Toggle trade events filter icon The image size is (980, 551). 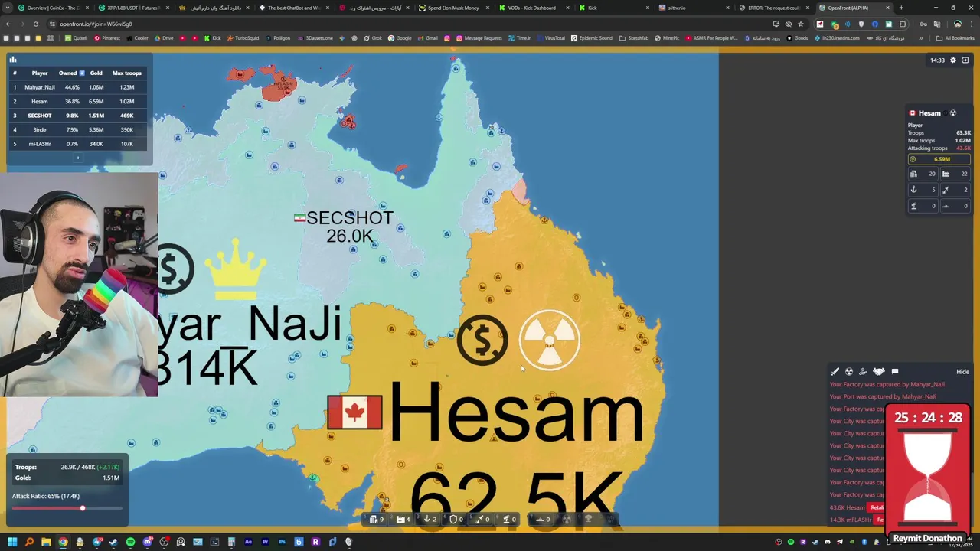click(x=863, y=372)
